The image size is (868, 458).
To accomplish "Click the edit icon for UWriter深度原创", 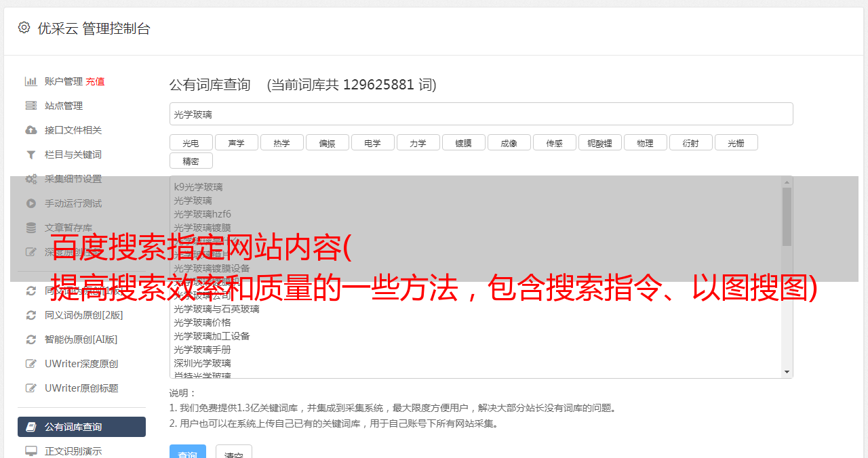I will 31,364.
